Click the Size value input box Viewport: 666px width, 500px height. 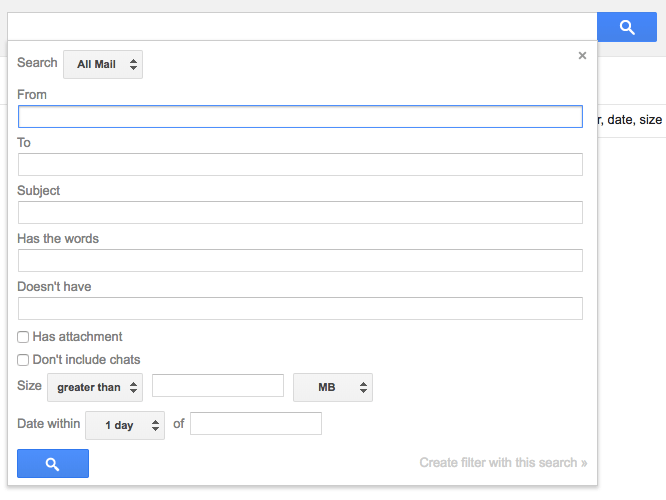tap(218, 386)
